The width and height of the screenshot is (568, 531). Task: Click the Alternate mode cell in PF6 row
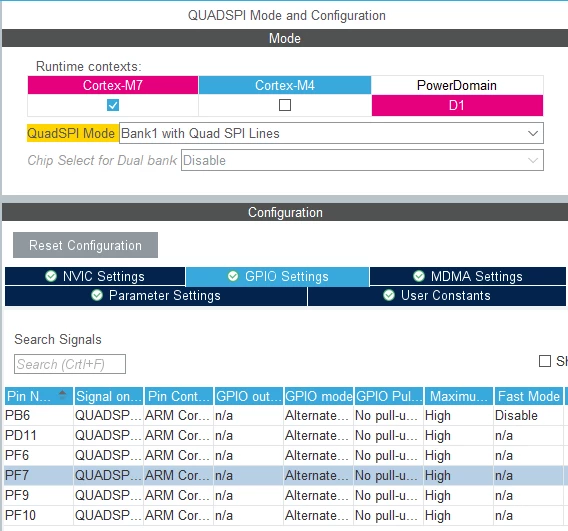point(319,455)
